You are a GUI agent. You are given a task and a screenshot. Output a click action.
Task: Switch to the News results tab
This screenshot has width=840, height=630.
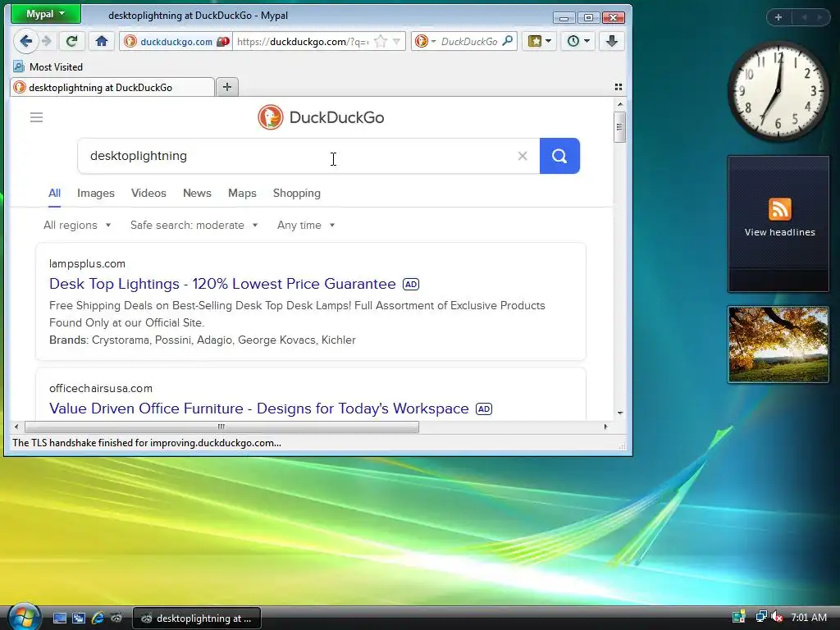pos(197,194)
